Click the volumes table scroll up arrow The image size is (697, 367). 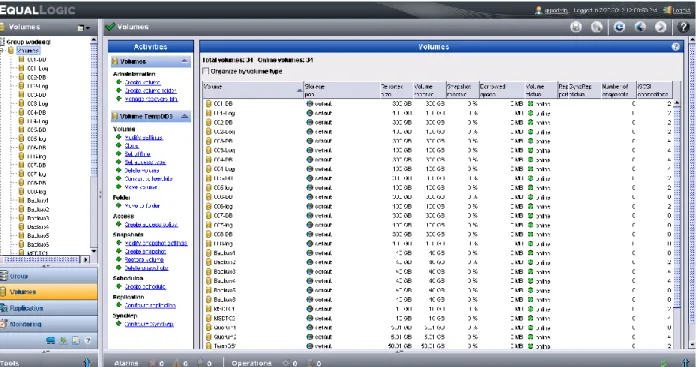tap(677, 103)
